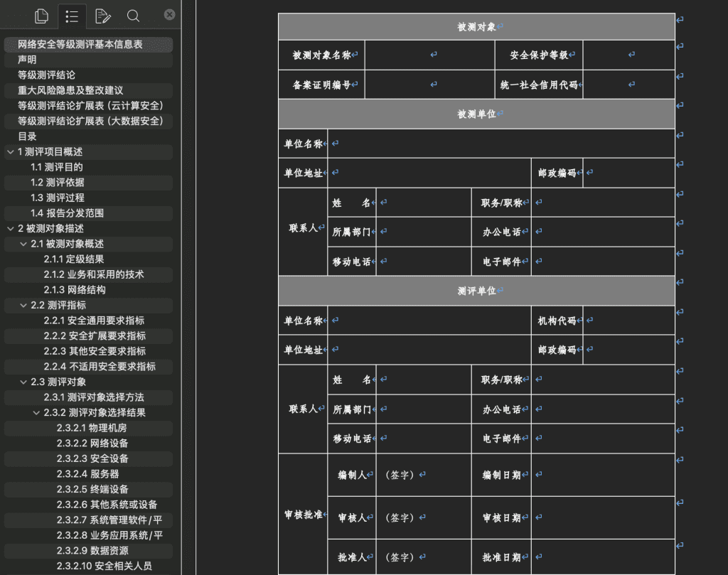Viewport: 728px width, 575px height.
Task: Click the '安全保护等级' value cell
Action: [628, 55]
